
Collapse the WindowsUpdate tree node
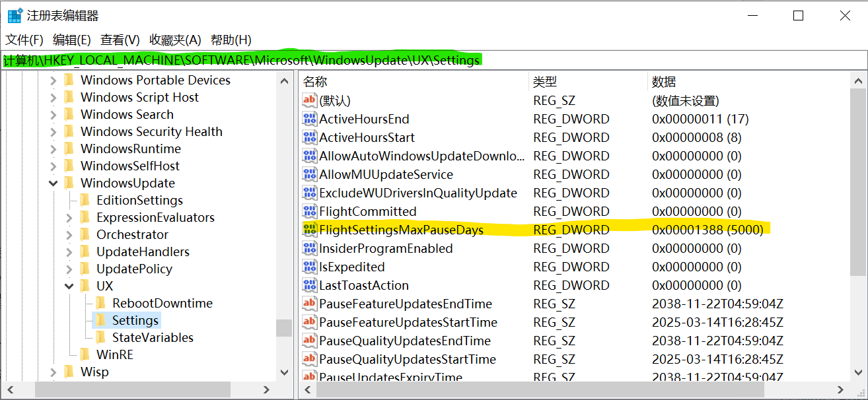point(54,183)
